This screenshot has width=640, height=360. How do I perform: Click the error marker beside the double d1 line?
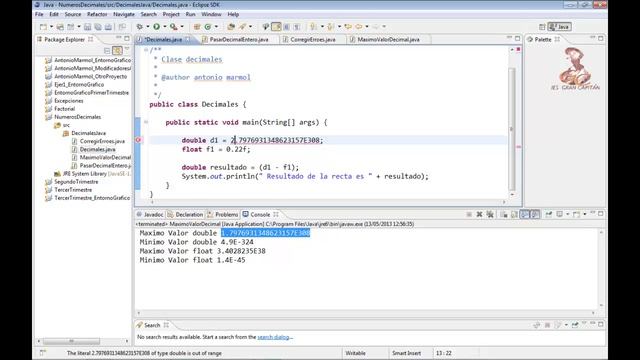tap(138, 140)
